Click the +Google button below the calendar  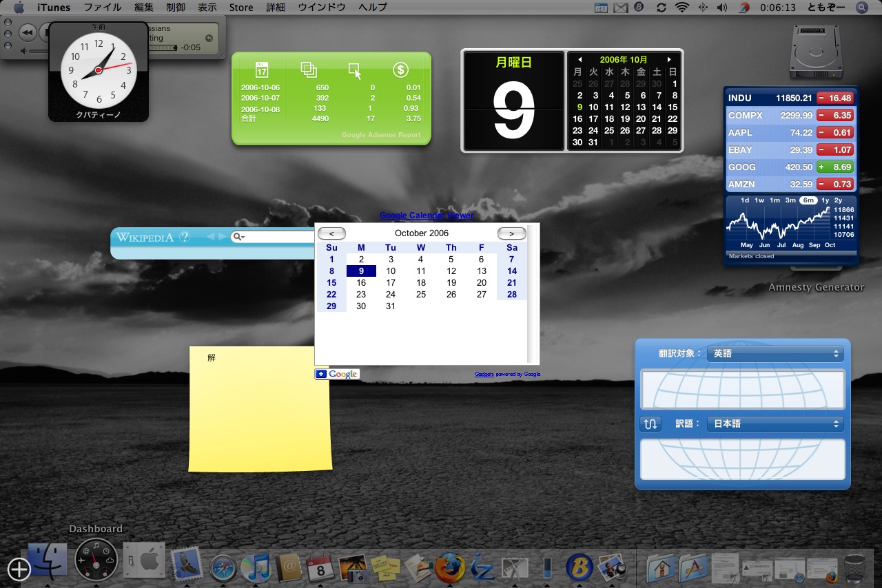[338, 374]
